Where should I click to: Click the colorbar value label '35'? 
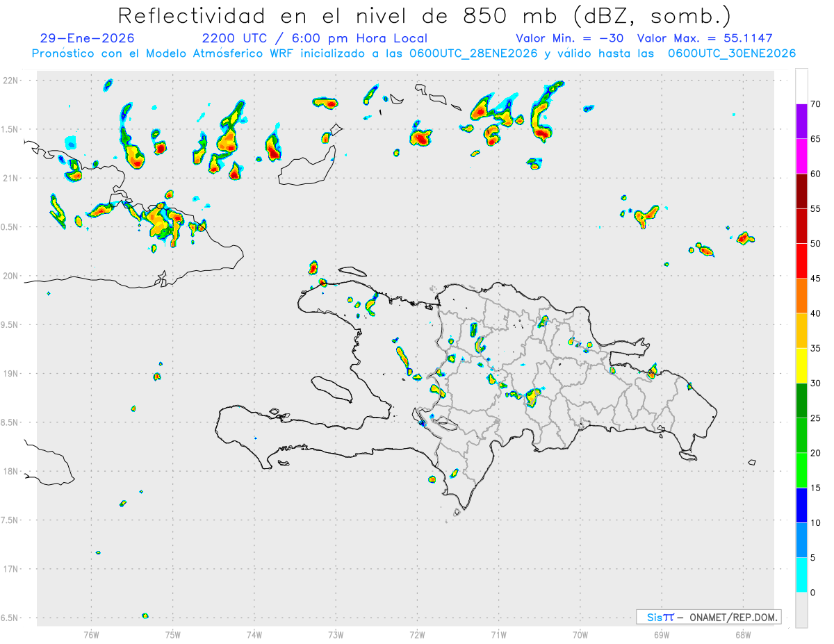[816, 348]
